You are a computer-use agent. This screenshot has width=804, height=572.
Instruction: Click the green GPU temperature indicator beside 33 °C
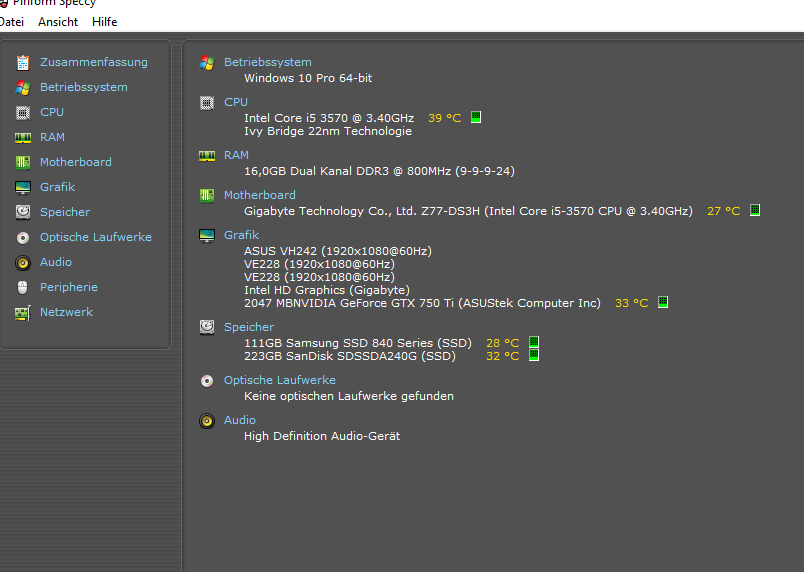tap(662, 302)
